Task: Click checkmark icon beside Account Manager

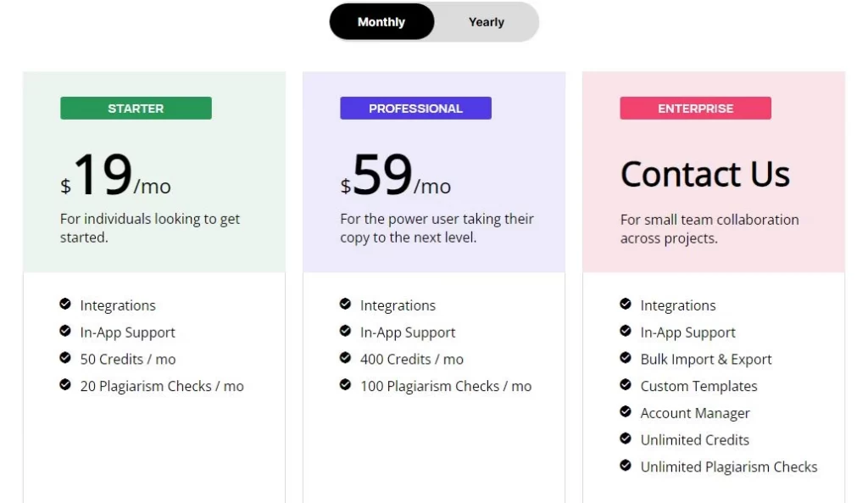Action: 626,411
